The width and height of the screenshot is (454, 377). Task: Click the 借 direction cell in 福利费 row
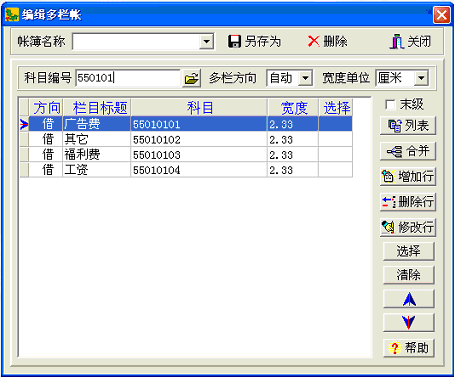pos(46,155)
